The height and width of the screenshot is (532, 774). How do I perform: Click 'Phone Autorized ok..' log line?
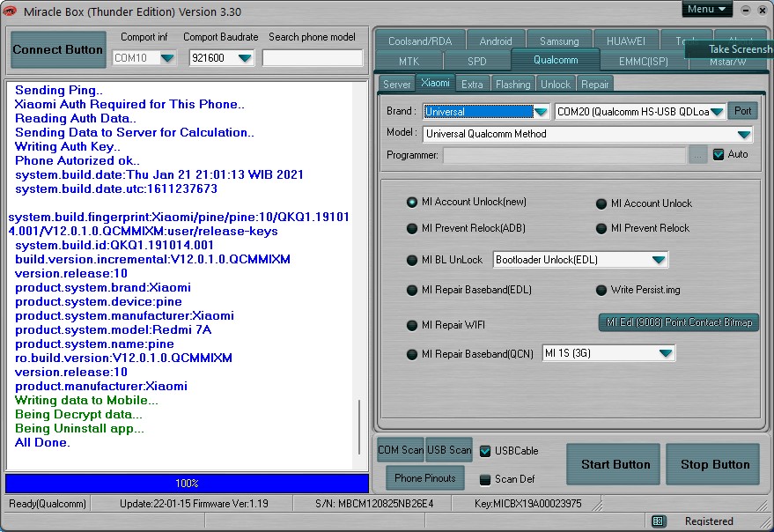coord(77,160)
